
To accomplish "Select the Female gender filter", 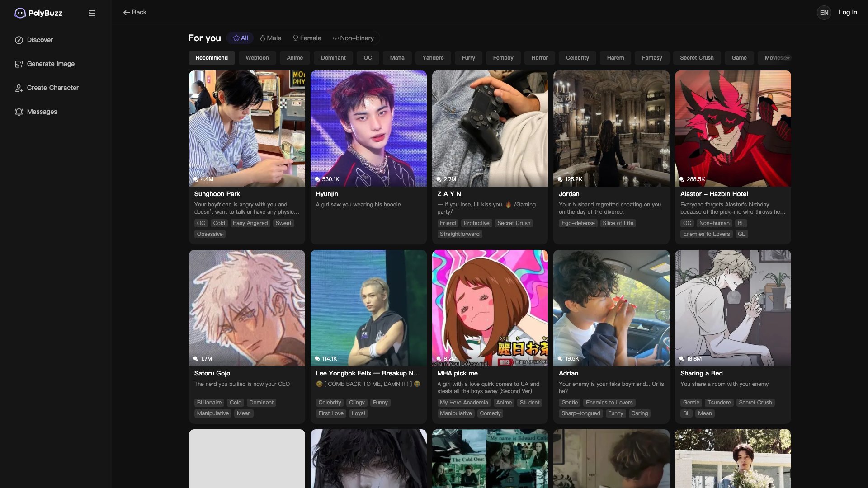I will tap(307, 38).
